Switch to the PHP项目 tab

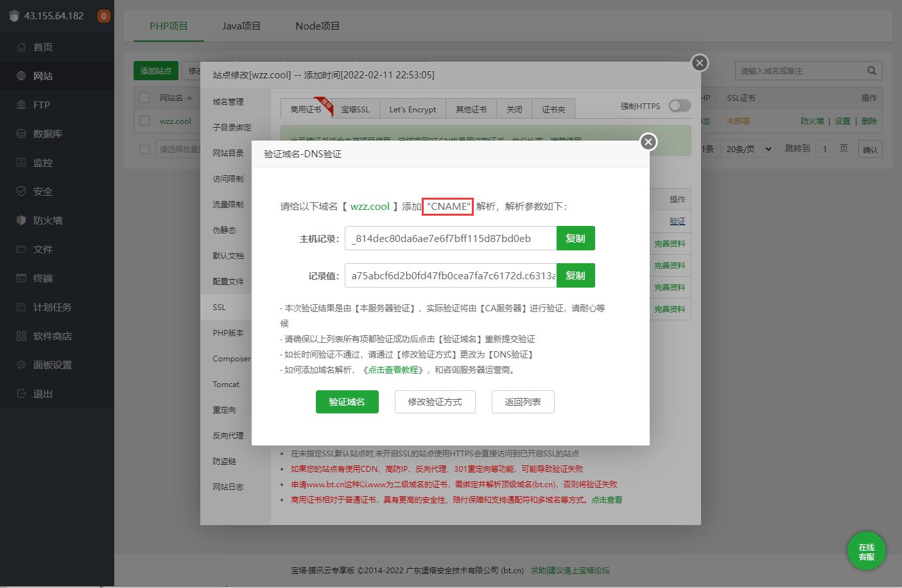pyautogui.click(x=169, y=26)
